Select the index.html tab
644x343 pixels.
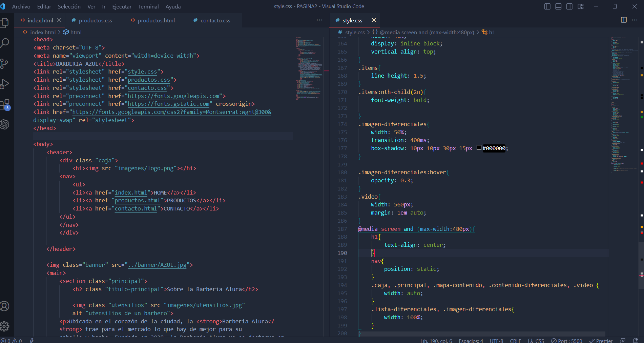click(x=40, y=20)
